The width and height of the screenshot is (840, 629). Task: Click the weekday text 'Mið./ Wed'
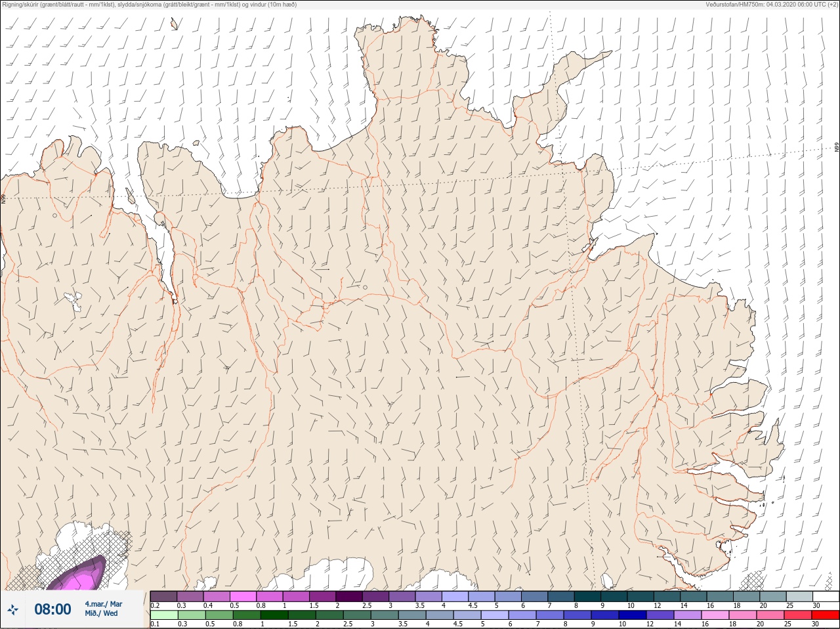click(x=101, y=613)
